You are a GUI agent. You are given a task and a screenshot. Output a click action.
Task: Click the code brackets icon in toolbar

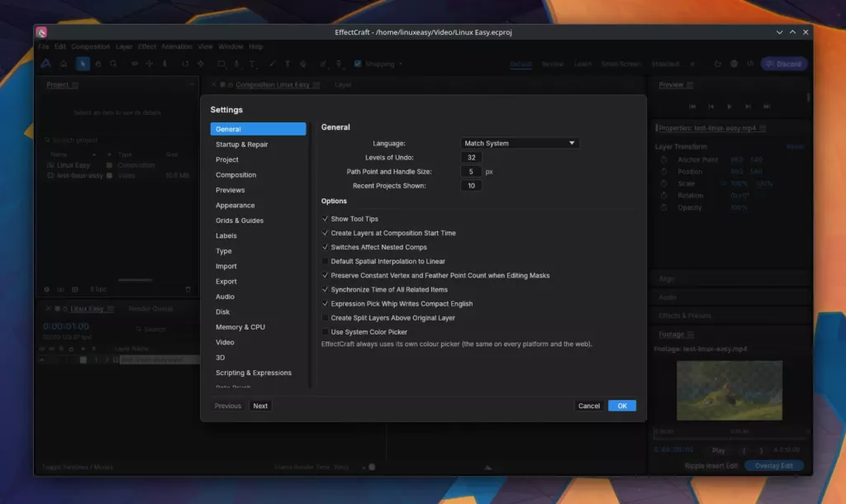(750, 64)
